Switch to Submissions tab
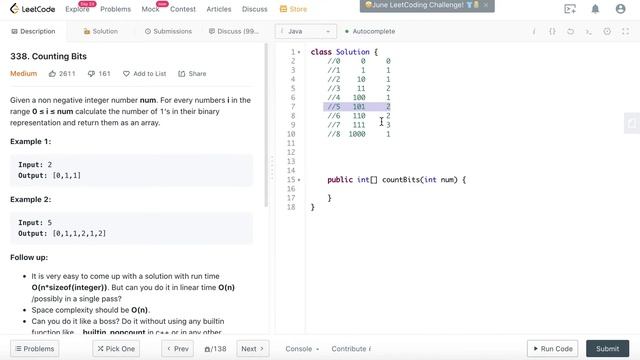Image resolution: width=640 pixels, height=360 pixels. (x=168, y=31)
